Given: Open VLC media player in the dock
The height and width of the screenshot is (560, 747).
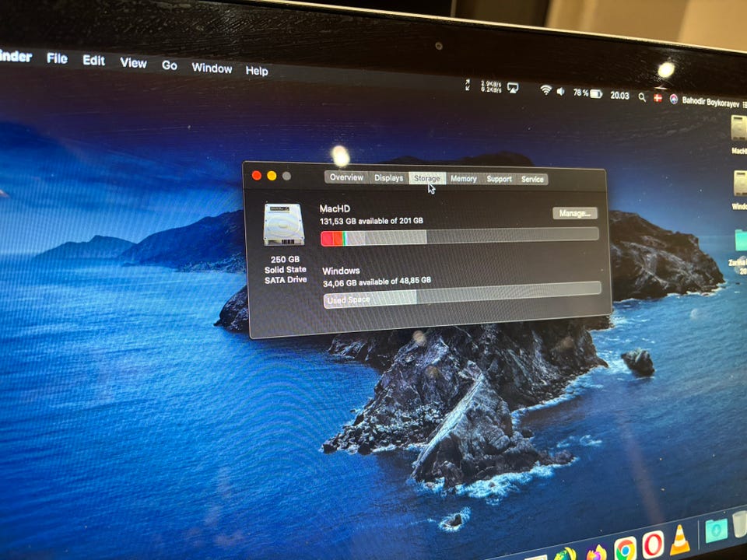Looking at the screenshot, I should tap(680, 540).
